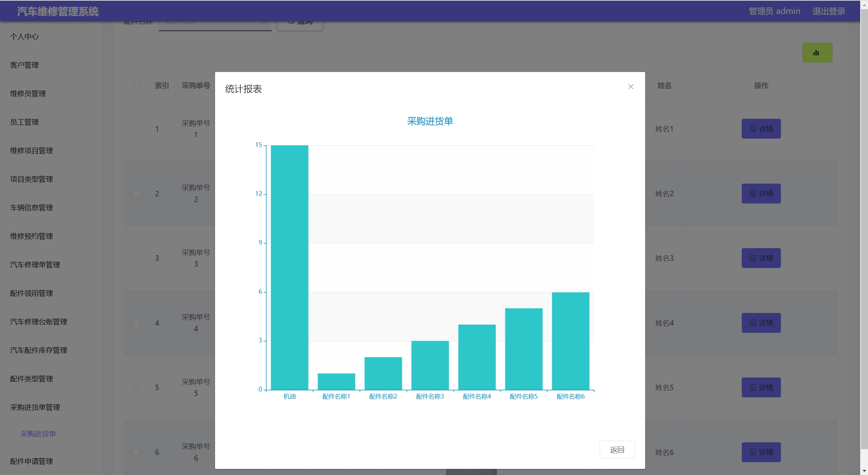Toggle select-all checkbox in table header
Screen dimensions: 868x475
[137, 86]
